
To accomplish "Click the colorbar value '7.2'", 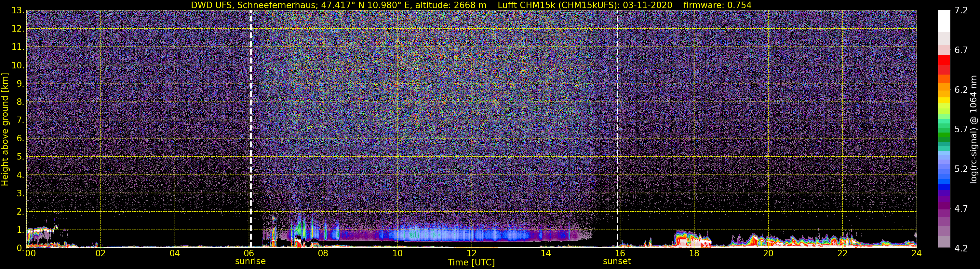I will tap(961, 11).
